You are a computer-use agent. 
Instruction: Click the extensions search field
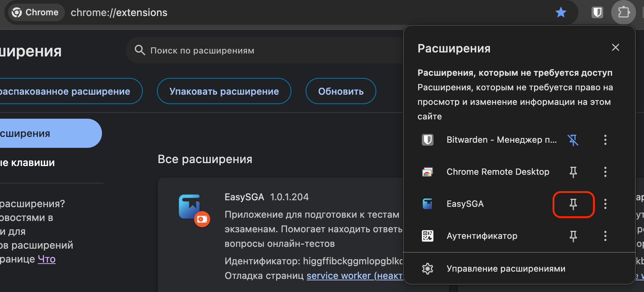[255, 50]
